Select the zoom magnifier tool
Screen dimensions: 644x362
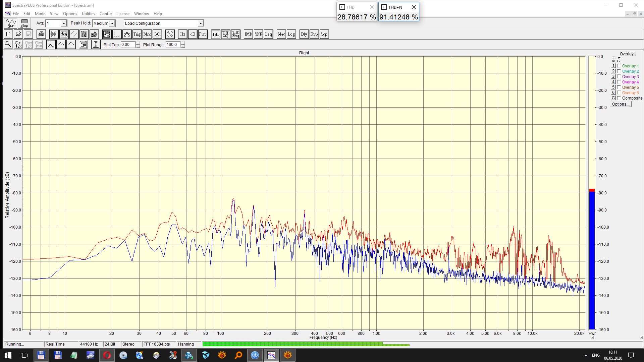8,45
